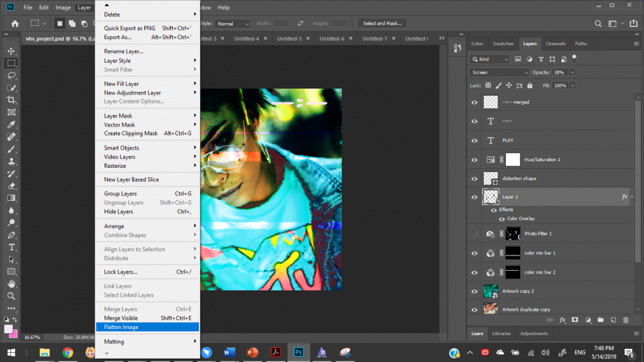The width and height of the screenshot is (644, 362).
Task: Click the Select and Mask button
Action: (381, 23)
